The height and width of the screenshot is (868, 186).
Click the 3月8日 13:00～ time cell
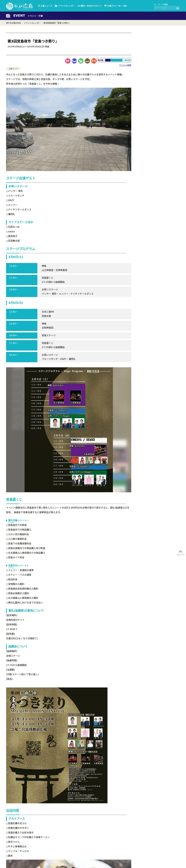22,268
